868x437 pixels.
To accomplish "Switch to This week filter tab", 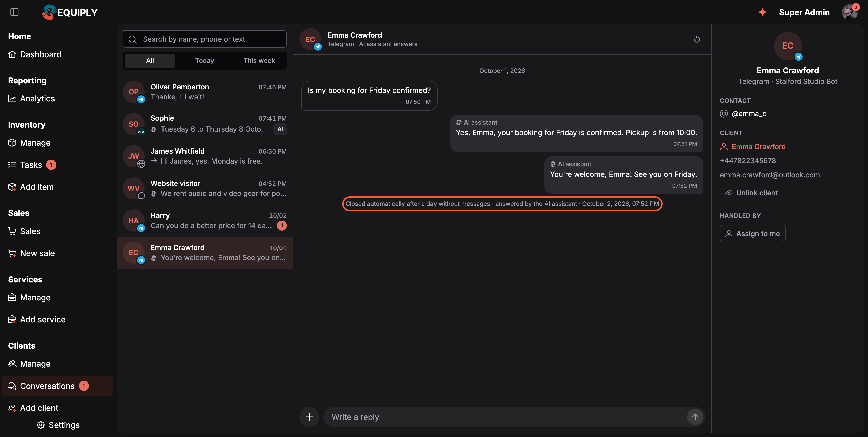I will 259,61.
